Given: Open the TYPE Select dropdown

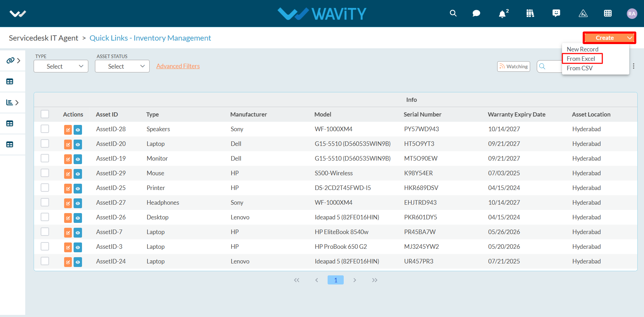Looking at the screenshot, I should 61,66.
